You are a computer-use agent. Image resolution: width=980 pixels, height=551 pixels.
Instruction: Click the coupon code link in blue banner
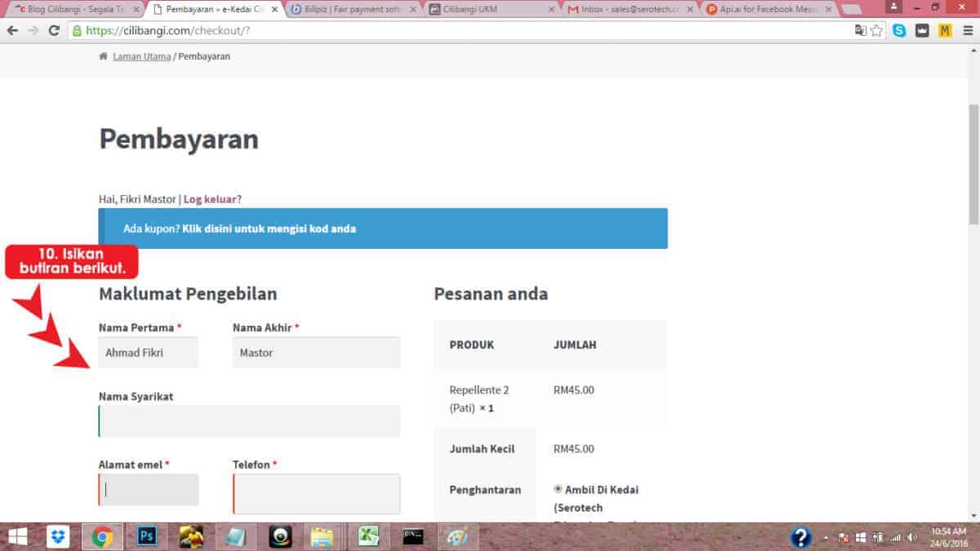(x=269, y=229)
